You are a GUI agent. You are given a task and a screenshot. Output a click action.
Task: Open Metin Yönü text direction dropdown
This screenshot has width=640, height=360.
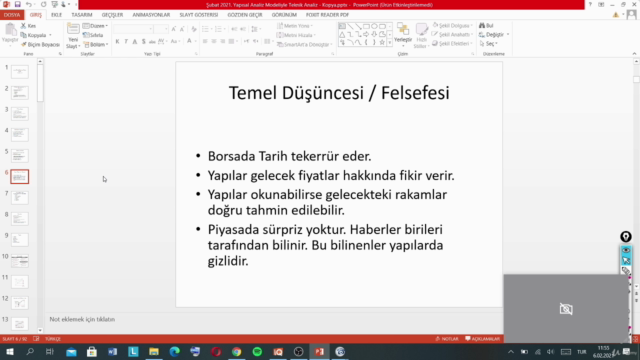pyautogui.click(x=295, y=26)
